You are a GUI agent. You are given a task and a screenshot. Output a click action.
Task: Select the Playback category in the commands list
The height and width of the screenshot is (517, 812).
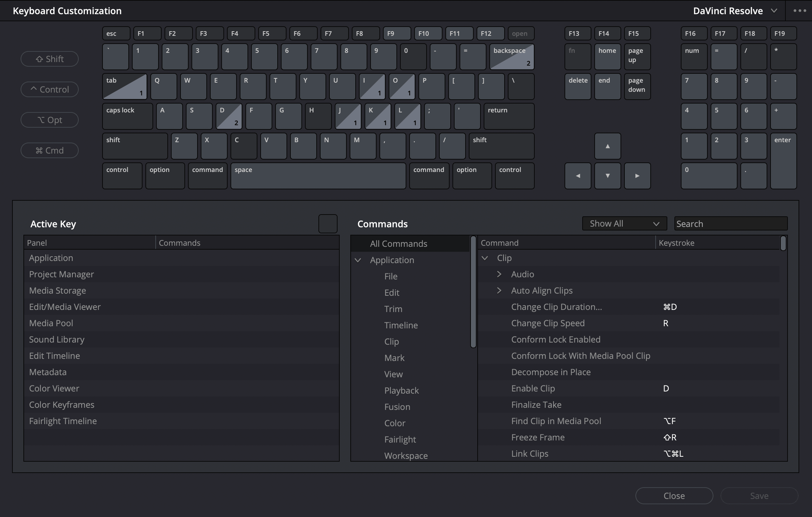tap(401, 390)
